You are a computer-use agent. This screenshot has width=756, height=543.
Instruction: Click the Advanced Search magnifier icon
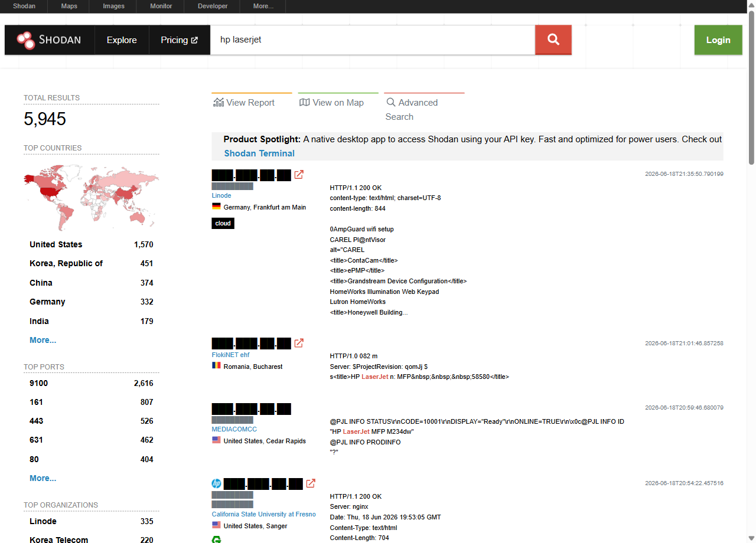coord(390,102)
